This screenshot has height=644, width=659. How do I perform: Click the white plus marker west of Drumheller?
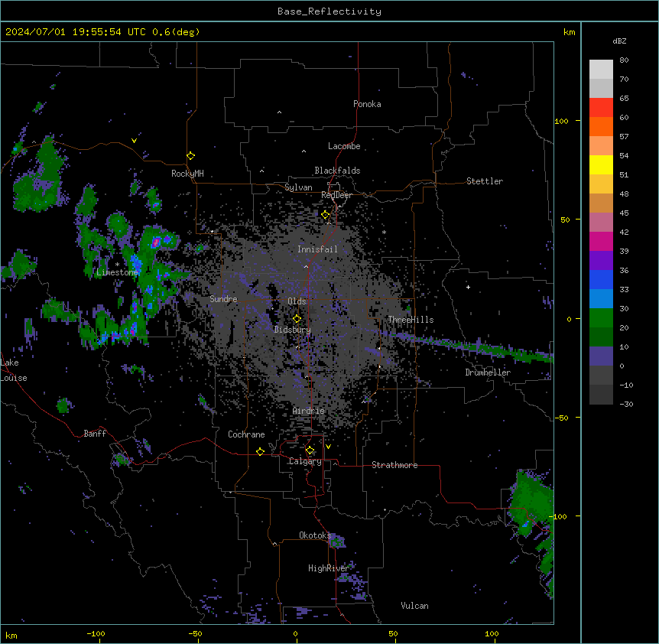coord(468,287)
